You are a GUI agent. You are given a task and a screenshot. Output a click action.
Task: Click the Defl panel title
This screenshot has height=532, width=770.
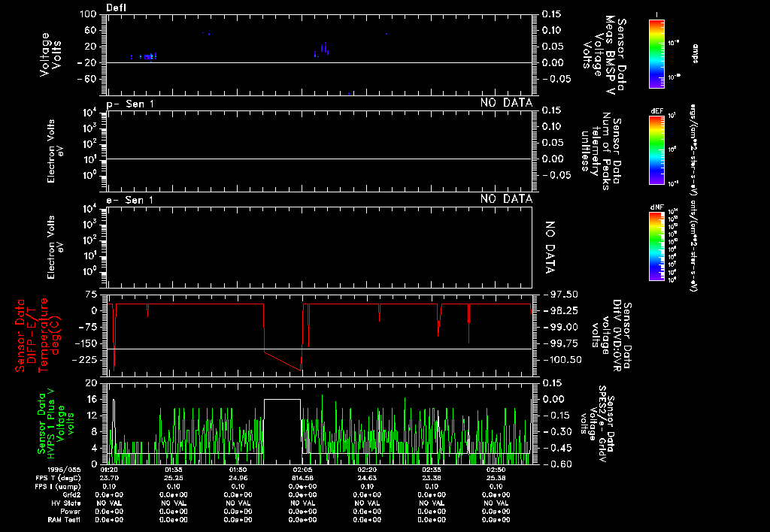117,8
